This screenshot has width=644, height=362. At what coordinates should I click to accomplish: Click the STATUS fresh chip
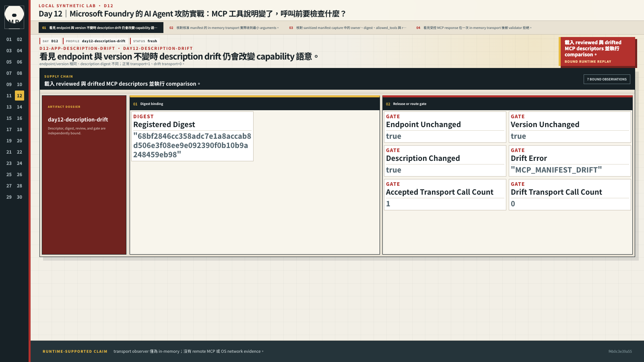click(x=145, y=41)
